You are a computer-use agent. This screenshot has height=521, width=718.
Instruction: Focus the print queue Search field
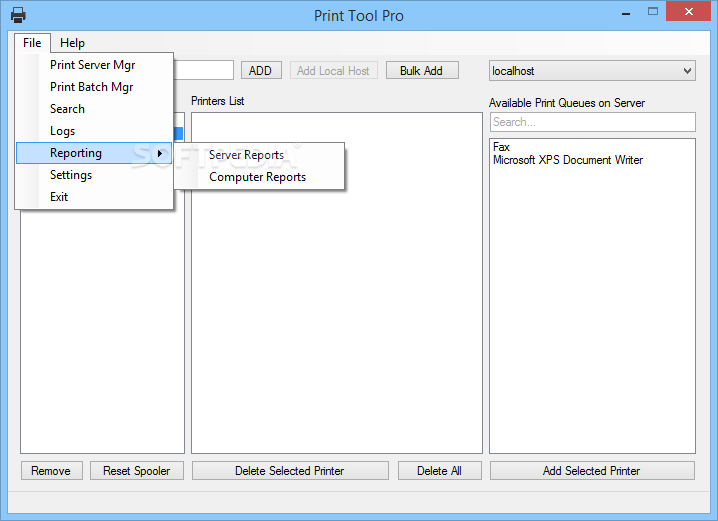(592, 122)
